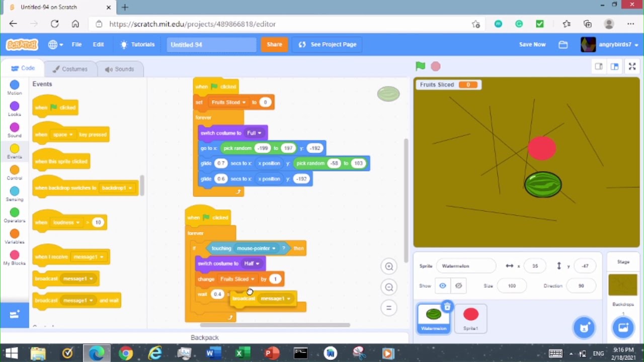Click the Share button
Viewport: 644px width, 362px height.
(x=274, y=44)
